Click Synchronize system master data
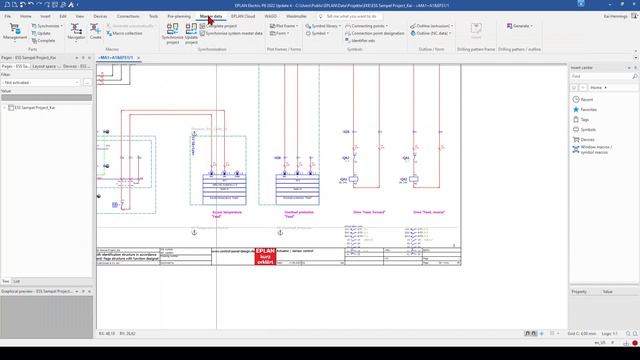The width and height of the screenshot is (640, 360). [x=231, y=33]
